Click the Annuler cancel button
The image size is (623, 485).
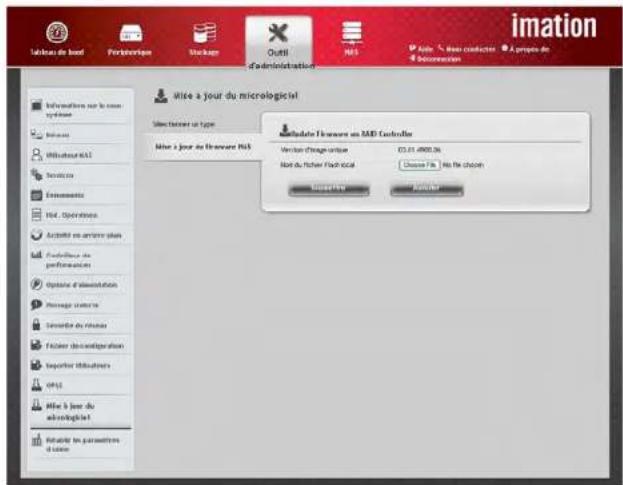pos(427,189)
